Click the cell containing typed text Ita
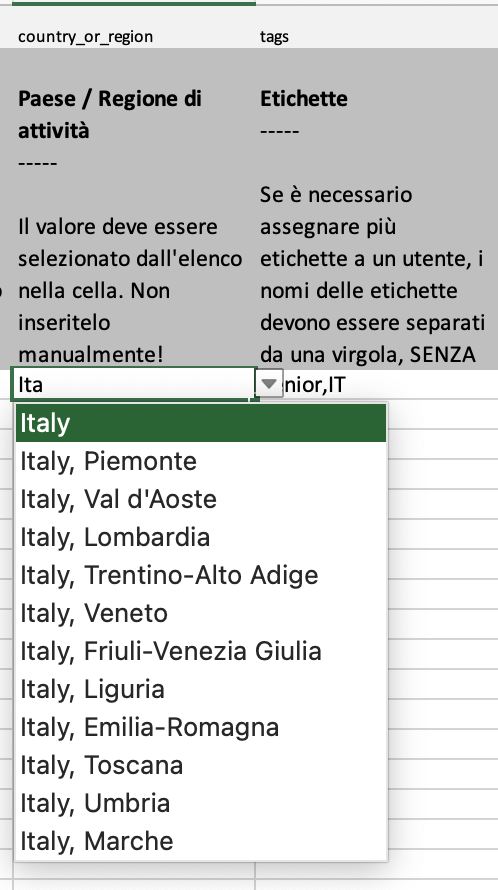498x890 pixels. pyautogui.click(x=134, y=384)
